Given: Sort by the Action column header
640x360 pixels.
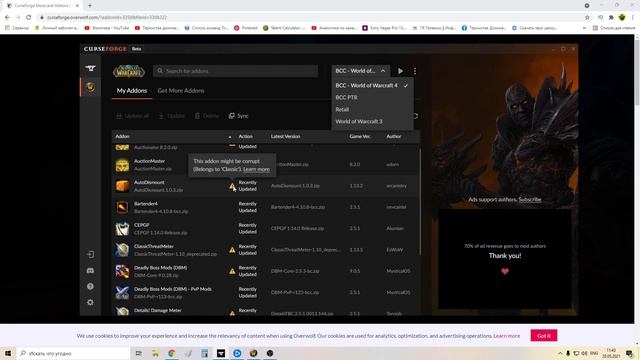Looking at the screenshot, I should 245,136.
